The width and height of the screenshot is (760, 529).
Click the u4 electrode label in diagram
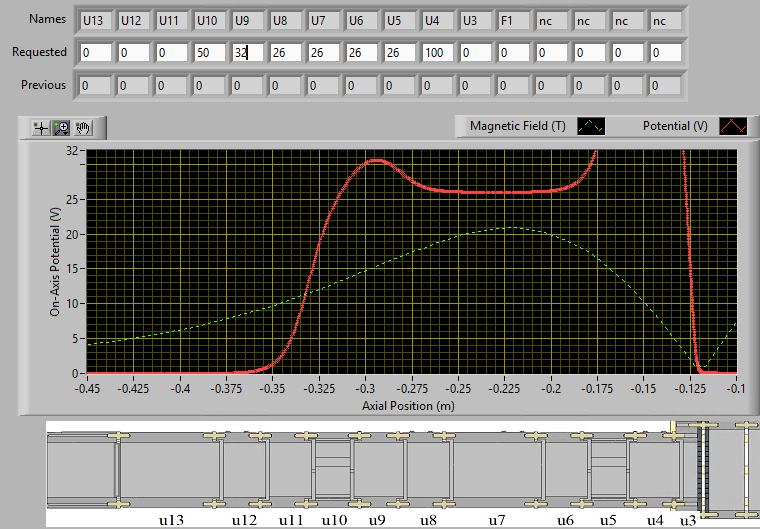655,521
